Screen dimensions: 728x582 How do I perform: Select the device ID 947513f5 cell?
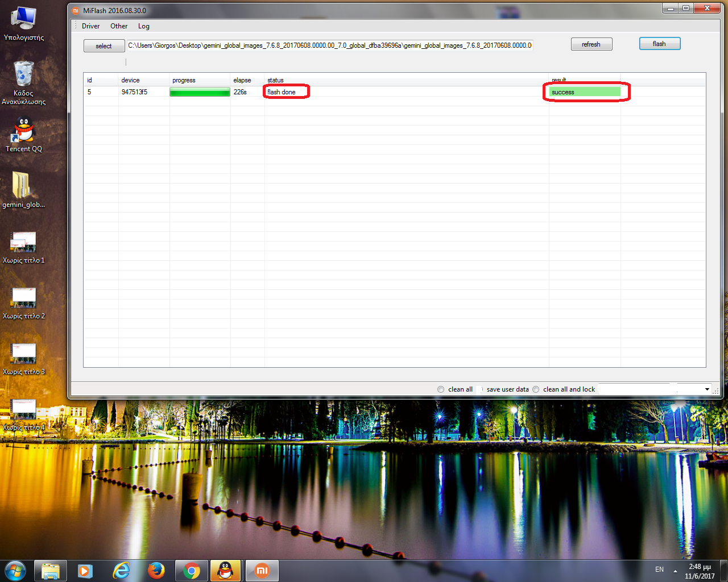144,92
